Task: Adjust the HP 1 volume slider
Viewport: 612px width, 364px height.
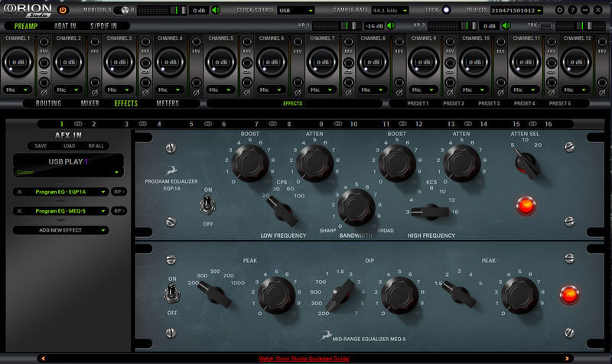Action: coord(337,26)
